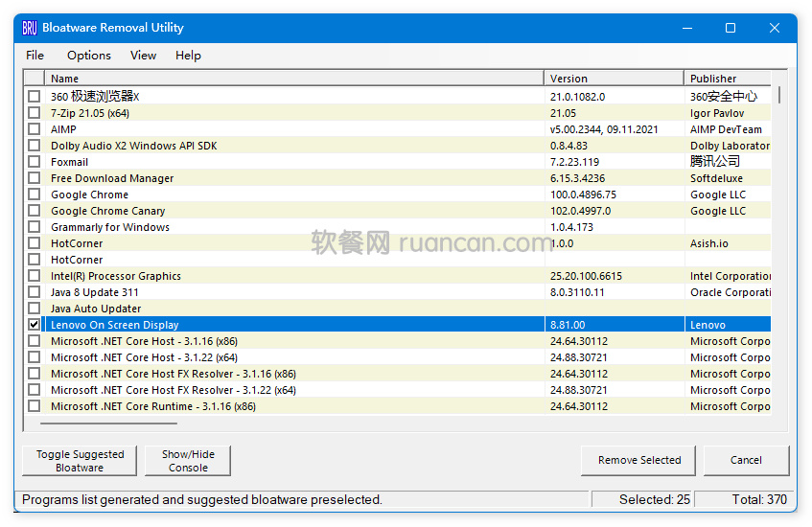Select the Java Auto Updater checkbox
Screen dimensions: 812x527
coord(35,309)
